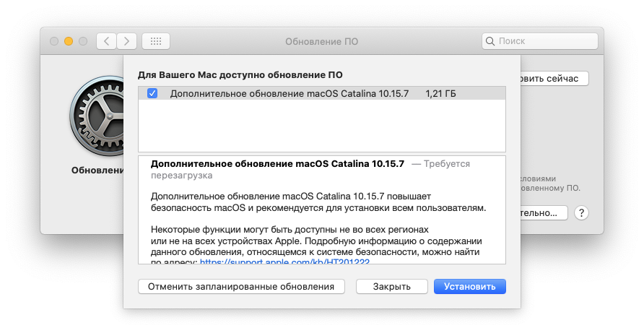Click the Требуется перезагрузка note
The image size is (644, 328).
pos(310,169)
